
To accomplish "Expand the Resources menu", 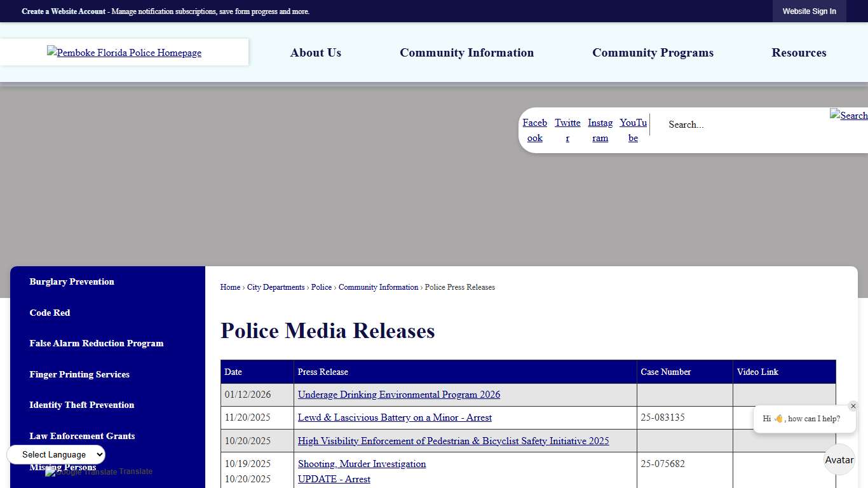I will (x=799, y=53).
